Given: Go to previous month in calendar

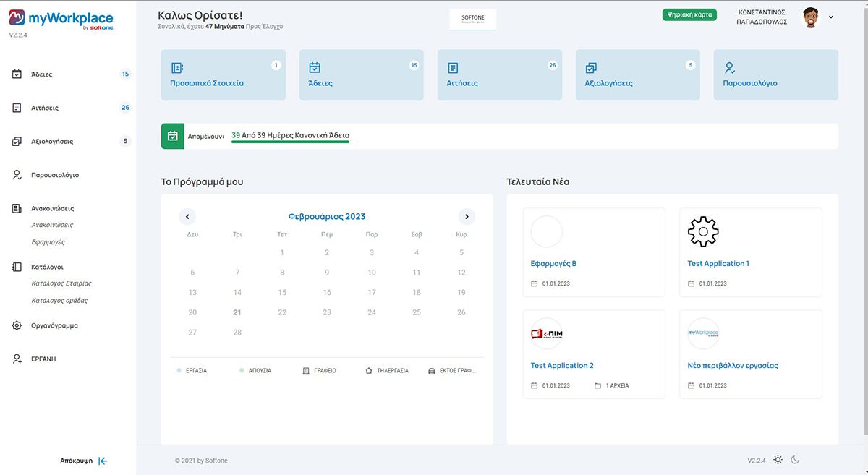Looking at the screenshot, I should pyautogui.click(x=187, y=216).
